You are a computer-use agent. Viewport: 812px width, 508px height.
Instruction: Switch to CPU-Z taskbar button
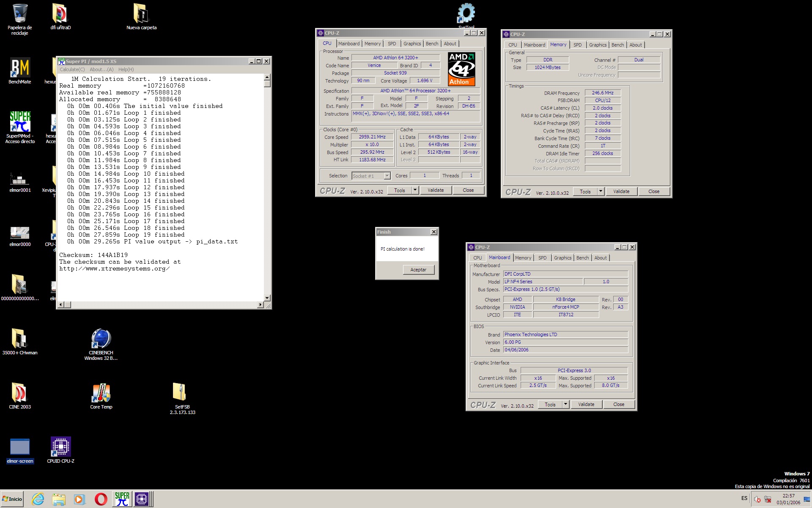coord(143,499)
